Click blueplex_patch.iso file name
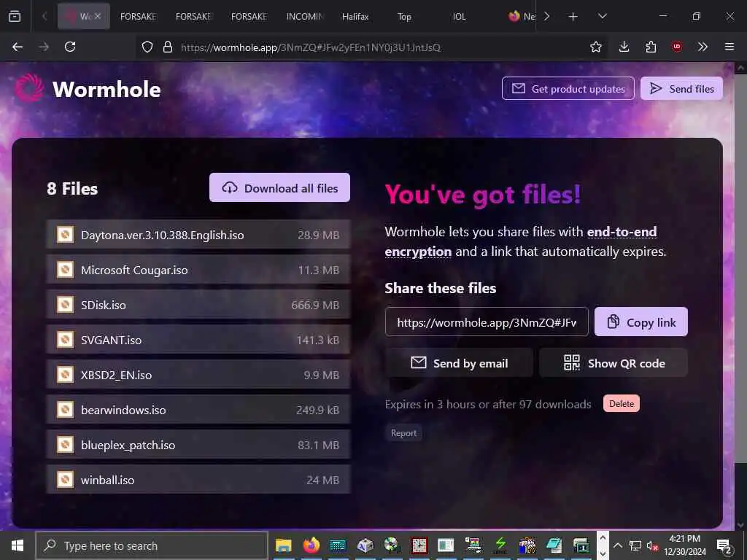Viewport: 747px width, 560px height. (128, 446)
